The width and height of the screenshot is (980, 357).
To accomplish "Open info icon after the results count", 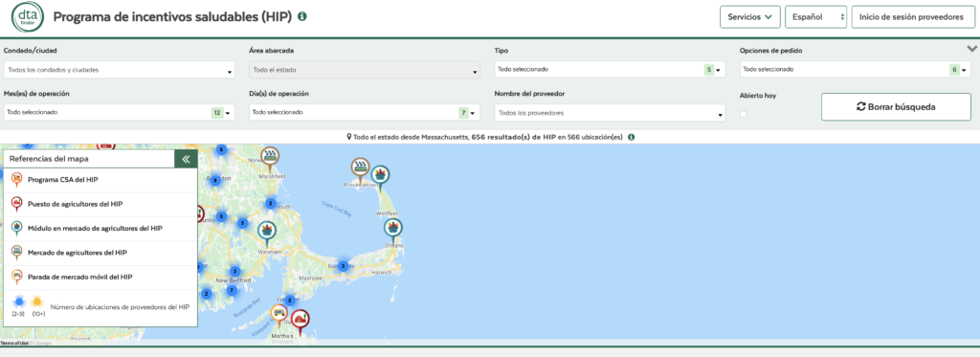I will pyautogui.click(x=632, y=137).
